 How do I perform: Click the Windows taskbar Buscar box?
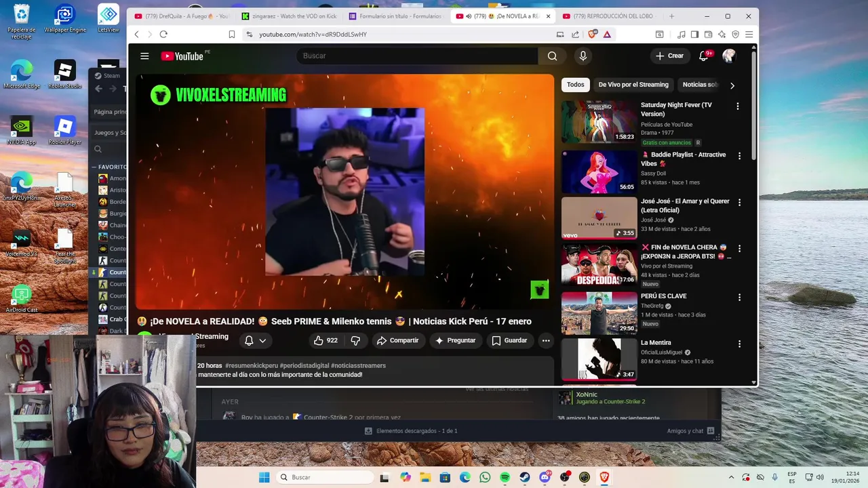[324, 477]
